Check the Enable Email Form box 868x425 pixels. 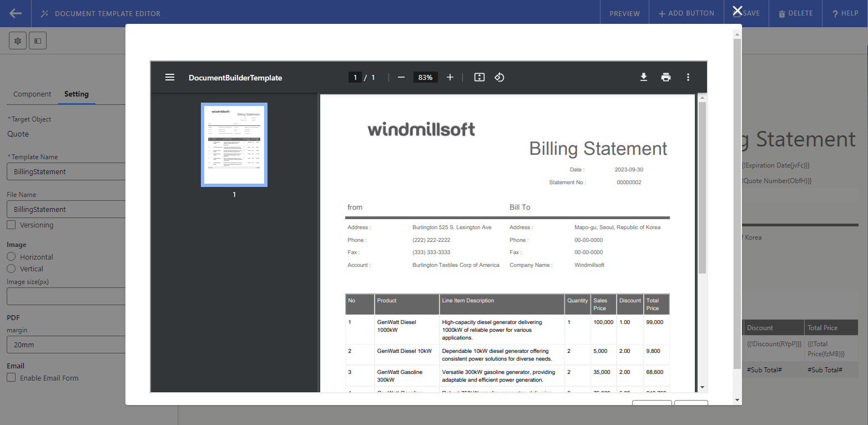[11, 378]
